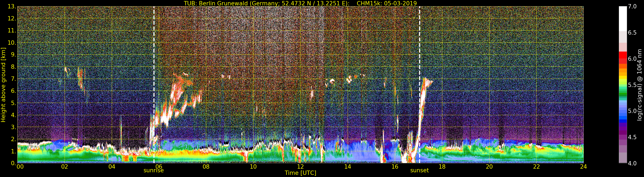
Task: Click the colorbar value '4.0'
Action: 632,163
